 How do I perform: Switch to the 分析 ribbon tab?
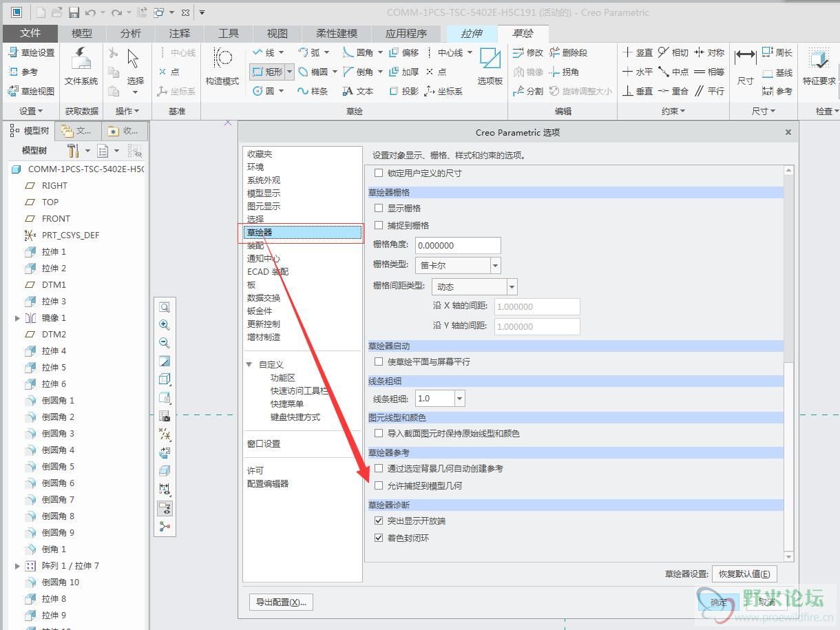[131, 33]
